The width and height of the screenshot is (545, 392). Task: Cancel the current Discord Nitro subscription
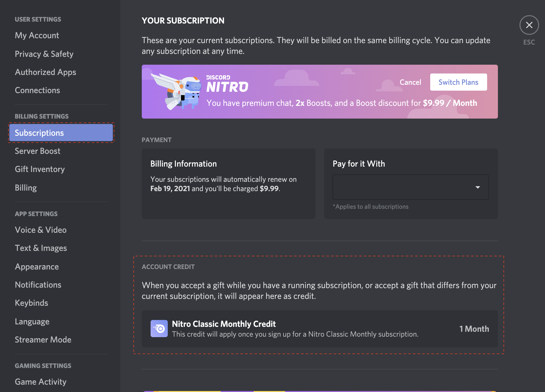[x=410, y=82]
